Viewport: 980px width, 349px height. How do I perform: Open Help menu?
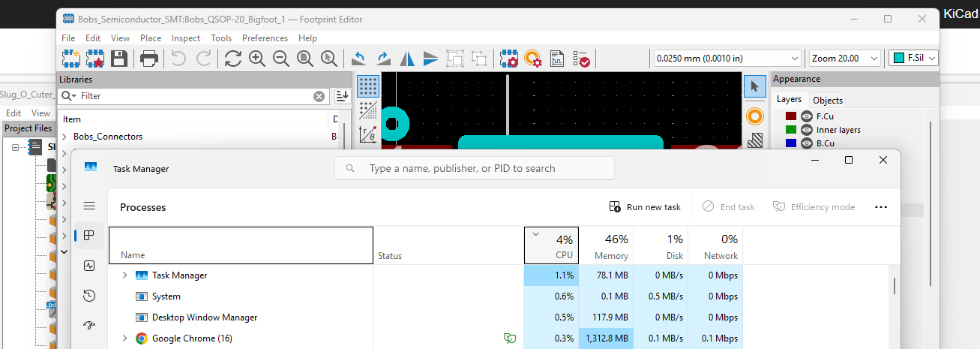(307, 38)
